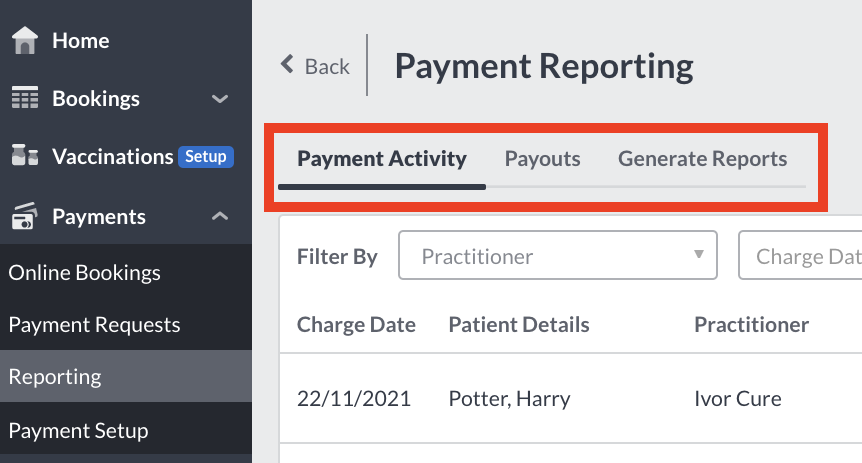Go to Payment Setup in the sidebar
Viewport: 862px width, 463px height.
[x=126, y=431]
